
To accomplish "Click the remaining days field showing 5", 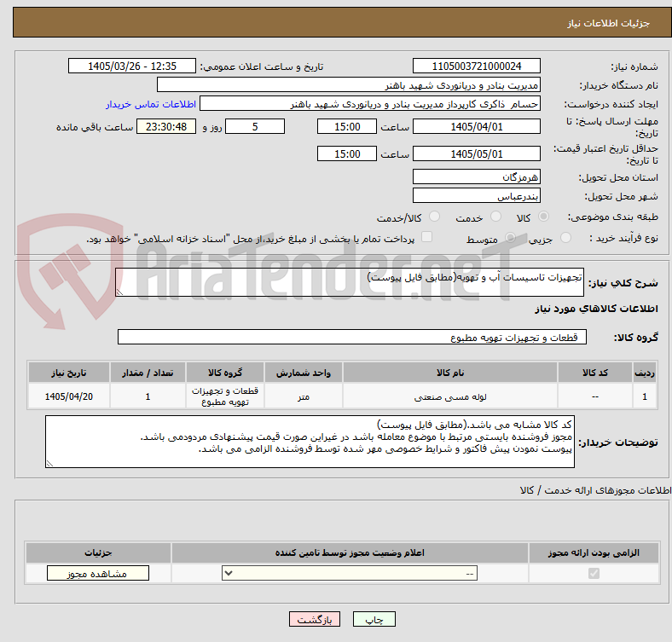I will [255, 126].
